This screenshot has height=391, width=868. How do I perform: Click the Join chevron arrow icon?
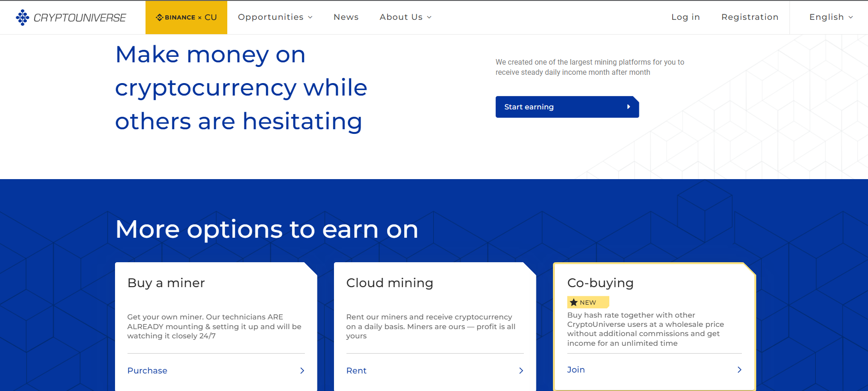click(739, 370)
